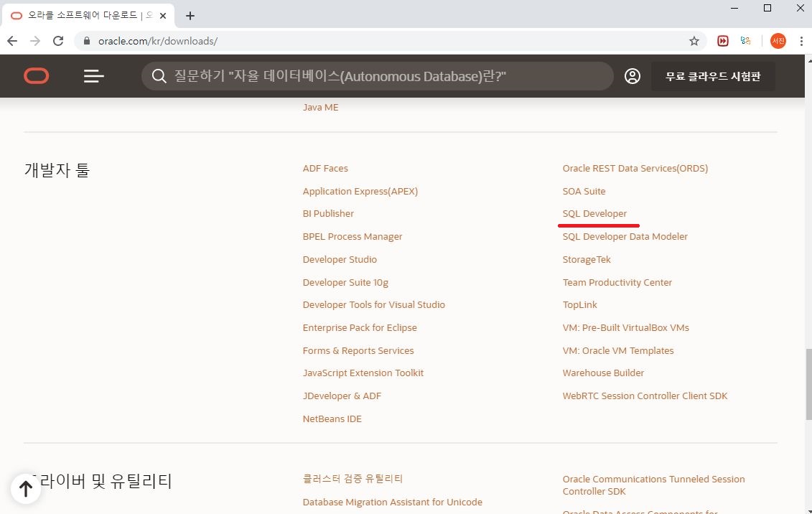Open the SOA Suite link

(x=584, y=191)
